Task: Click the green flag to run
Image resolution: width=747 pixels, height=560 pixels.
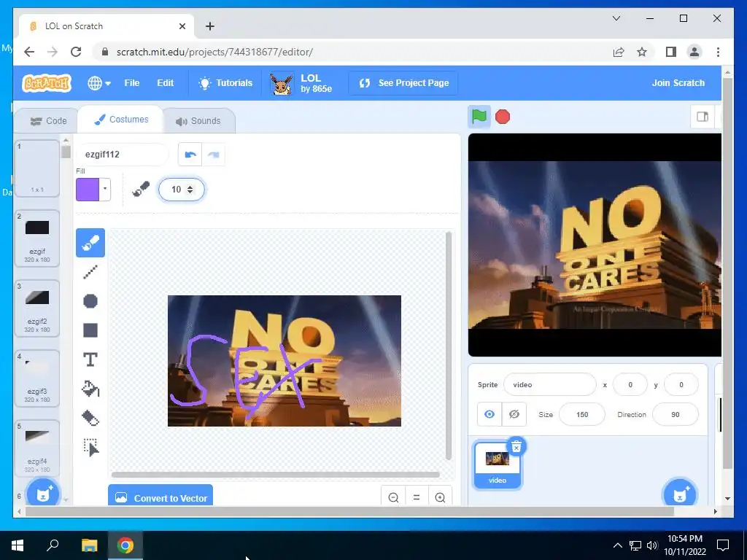Action: point(479,117)
